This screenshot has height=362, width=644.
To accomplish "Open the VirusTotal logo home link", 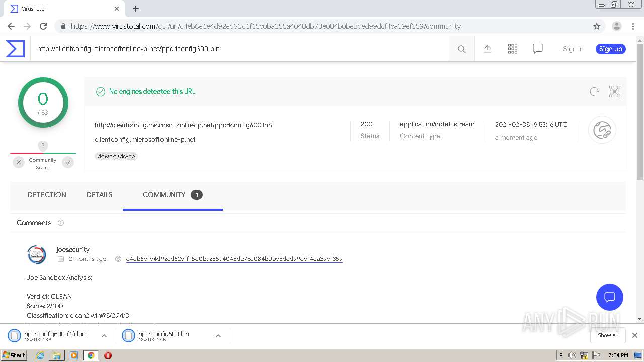I will (15, 49).
